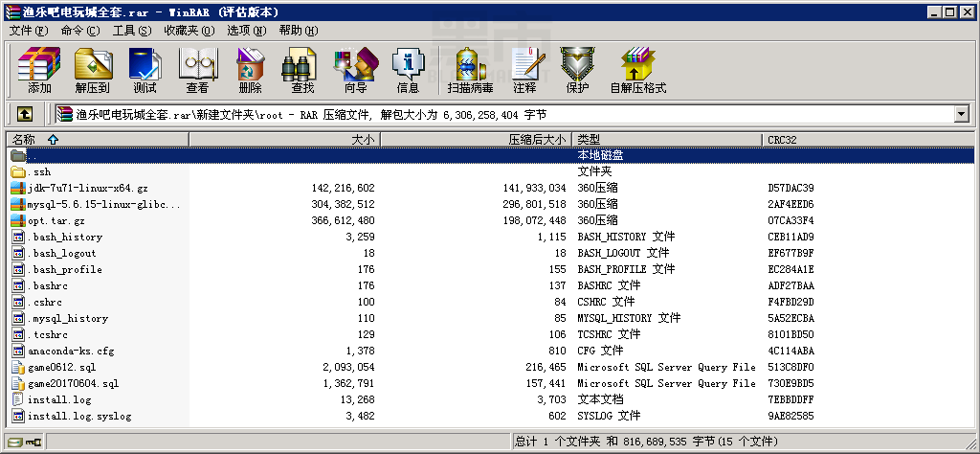Click the .ssh folder icon

click(18, 171)
